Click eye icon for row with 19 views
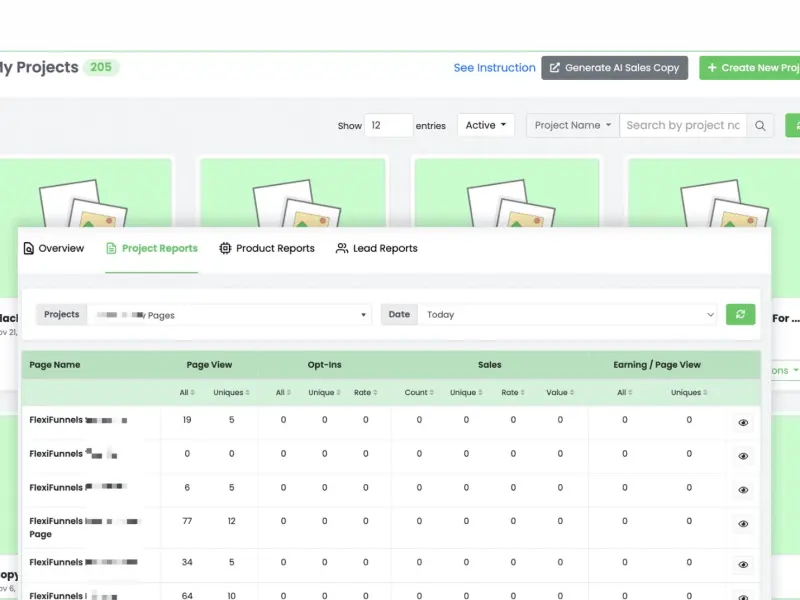The width and height of the screenshot is (800, 600). [743, 422]
